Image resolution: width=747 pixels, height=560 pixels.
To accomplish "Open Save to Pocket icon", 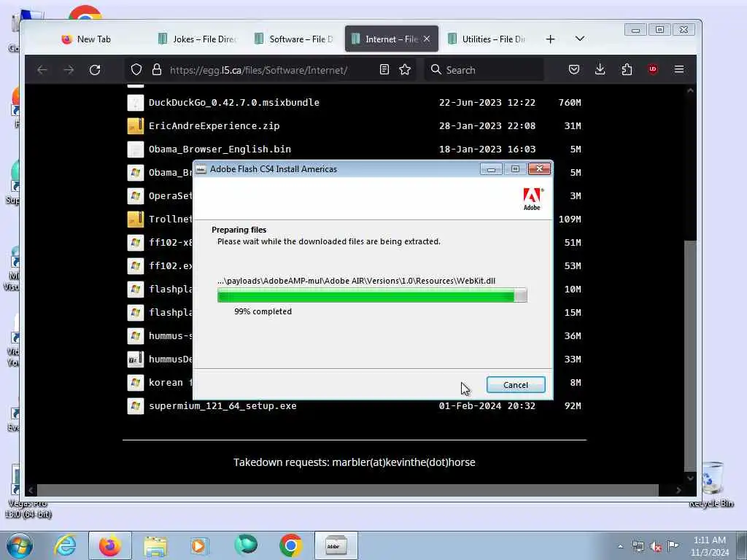I will pos(574,69).
